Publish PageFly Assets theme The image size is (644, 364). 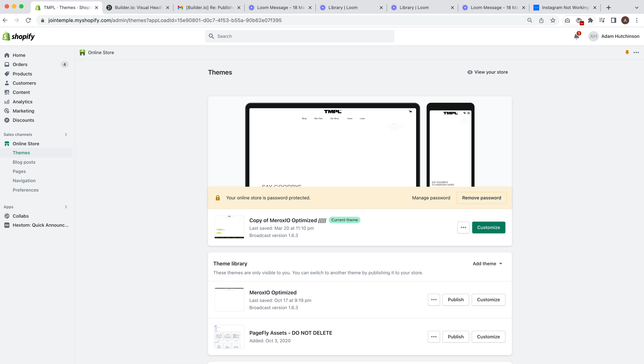[x=456, y=337]
